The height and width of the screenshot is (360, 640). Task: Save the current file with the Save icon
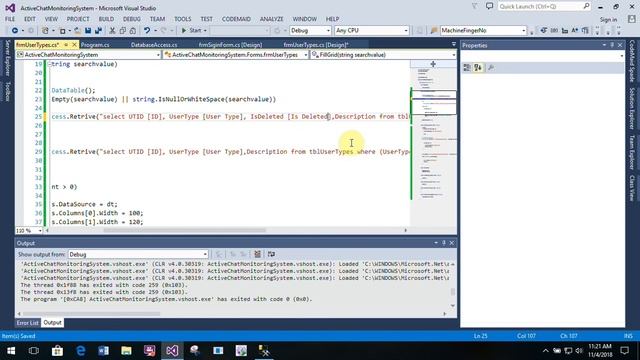point(88,31)
